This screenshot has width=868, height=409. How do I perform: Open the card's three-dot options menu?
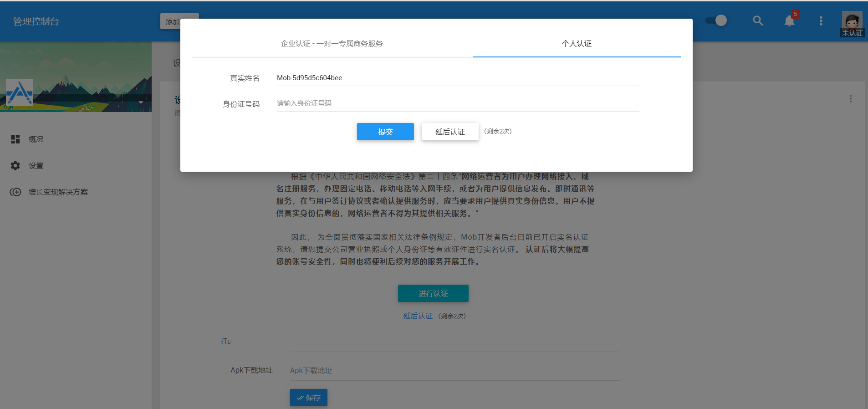coord(850,99)
